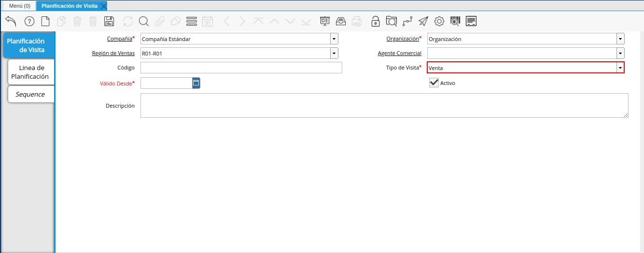
Task: Click the empty Agente Comercial field
Action: 522,54
